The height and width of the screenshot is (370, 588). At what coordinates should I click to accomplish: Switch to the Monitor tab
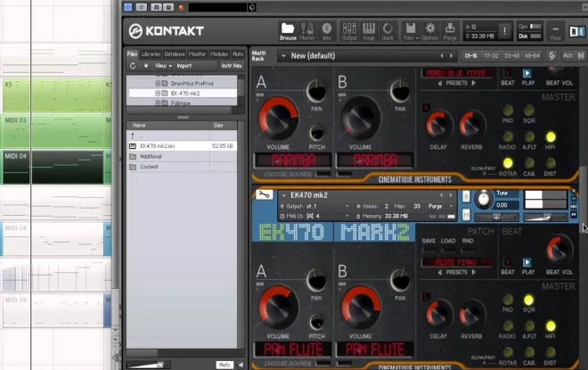click(197, 54)
